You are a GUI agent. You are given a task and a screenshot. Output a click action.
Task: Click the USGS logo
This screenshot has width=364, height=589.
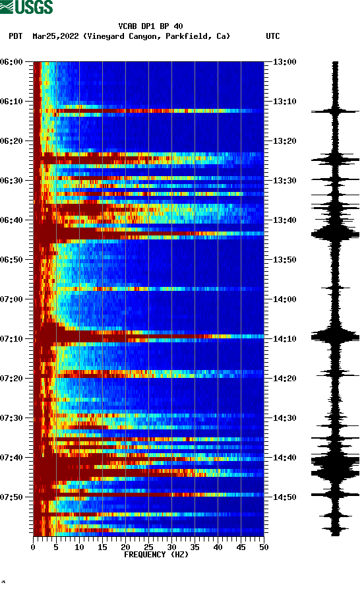click(26, 7)
